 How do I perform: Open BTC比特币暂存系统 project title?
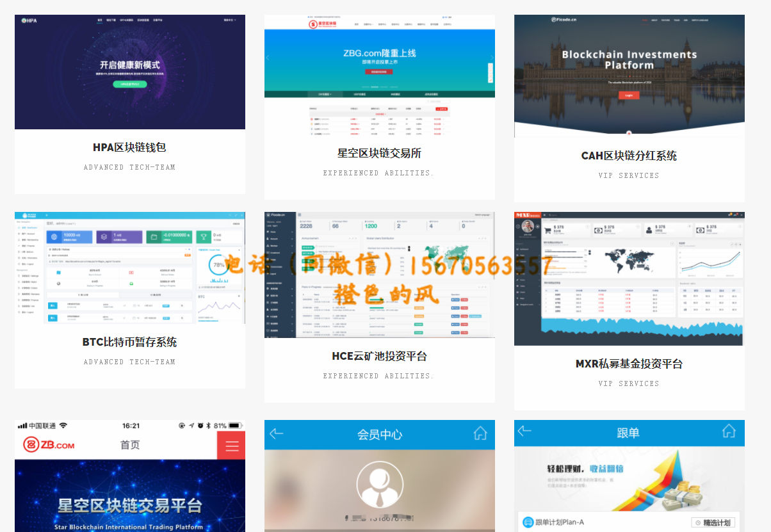pos(129,342)
